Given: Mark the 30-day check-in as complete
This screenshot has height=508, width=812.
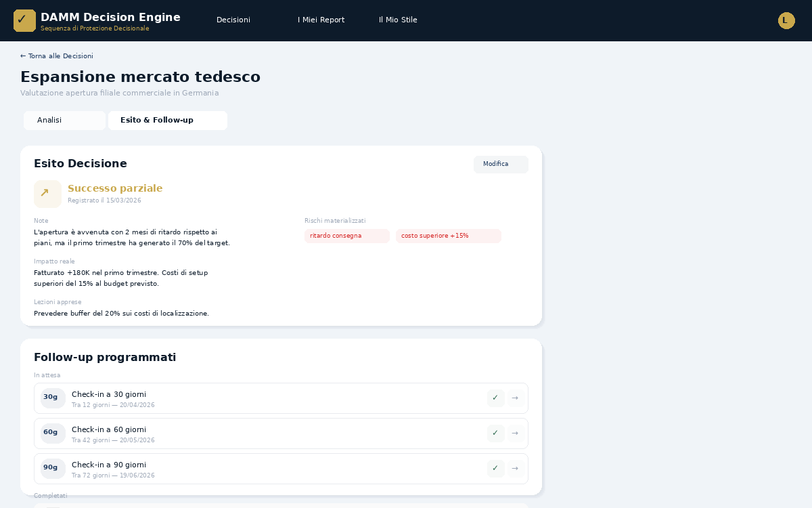Looking at the screenshot, I should point(495,398).
